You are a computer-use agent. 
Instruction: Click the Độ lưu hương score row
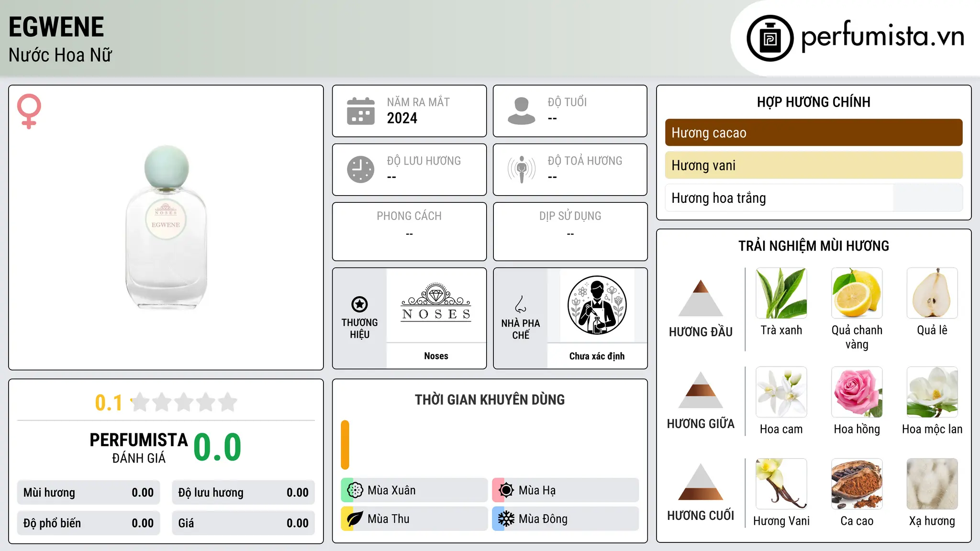point(243,493)
